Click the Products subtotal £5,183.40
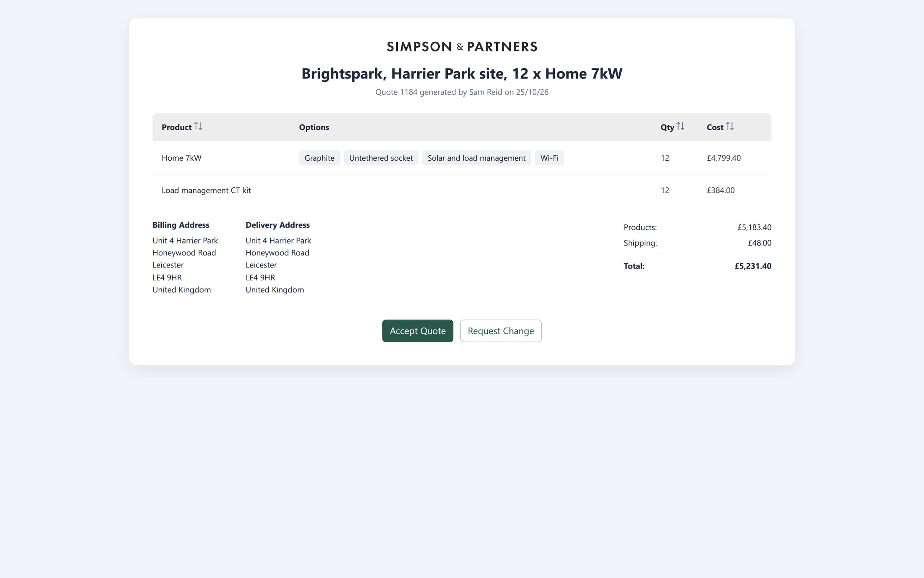 754,227
